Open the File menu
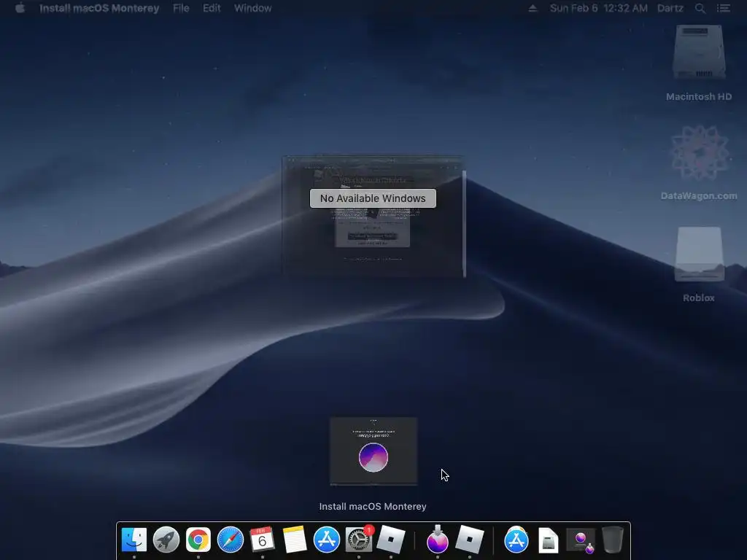Viewport: 747px width, 560px height. [181, 8]
